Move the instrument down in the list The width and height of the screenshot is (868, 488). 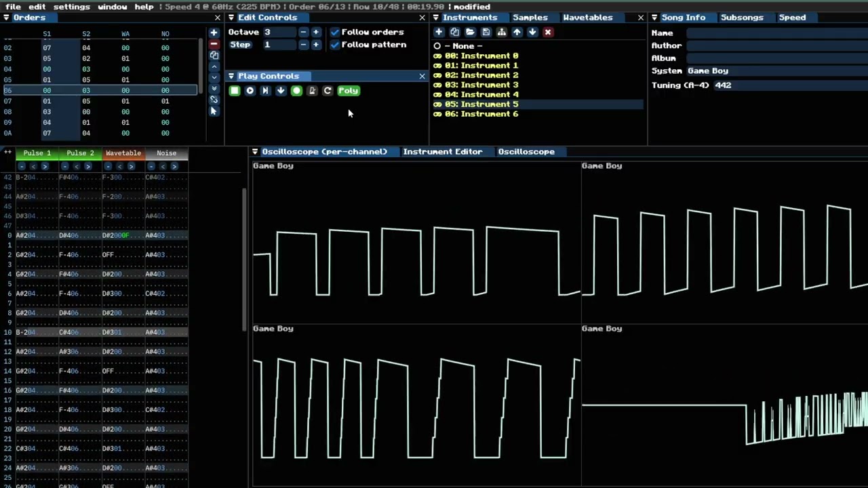(532, 33)
